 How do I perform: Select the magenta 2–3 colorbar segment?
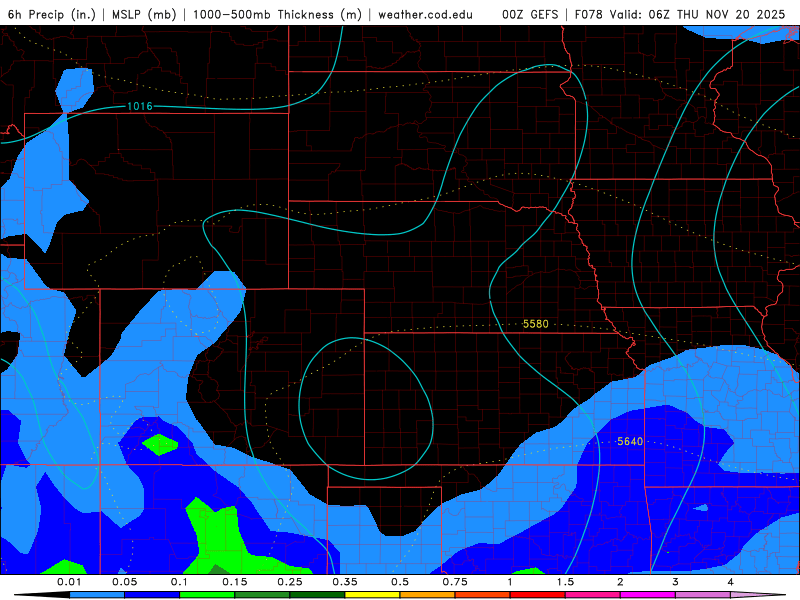tap(648, 595)
